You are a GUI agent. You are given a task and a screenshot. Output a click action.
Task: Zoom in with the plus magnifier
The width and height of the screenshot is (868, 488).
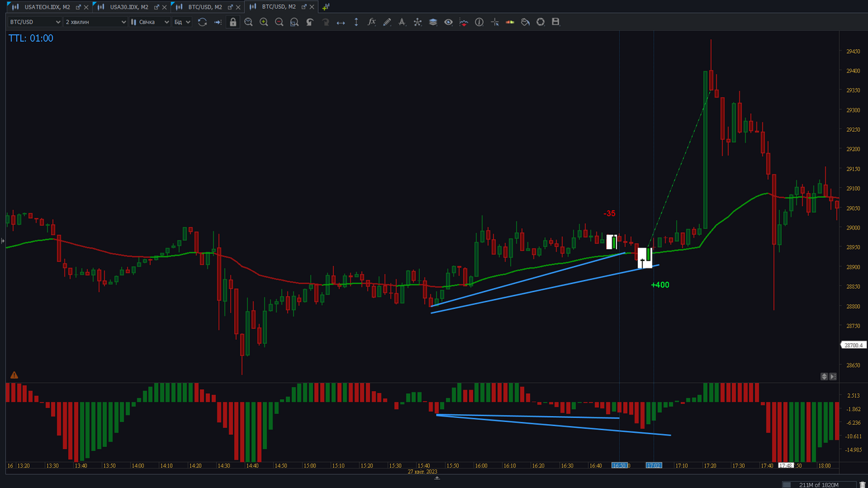[264, 22]
